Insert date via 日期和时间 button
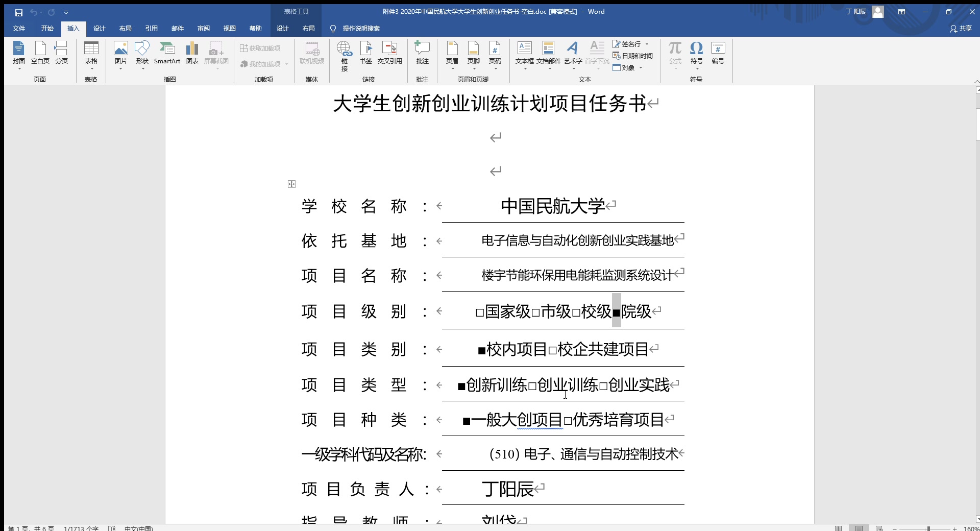980x531 pixels. 633,56
